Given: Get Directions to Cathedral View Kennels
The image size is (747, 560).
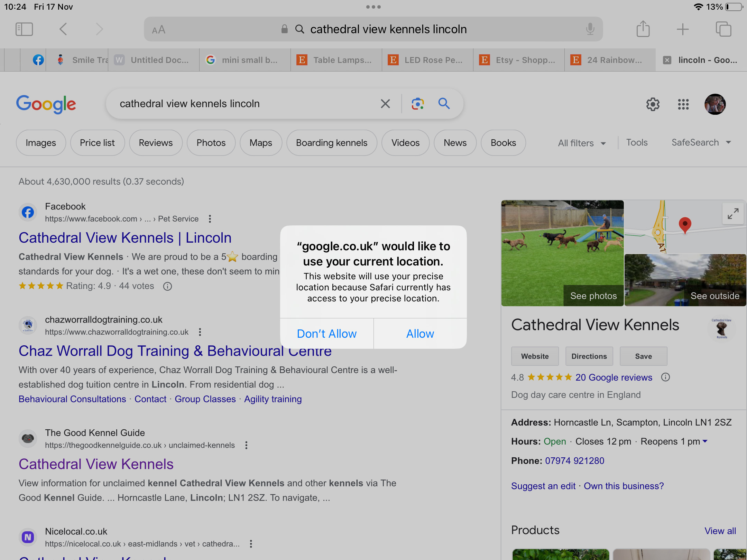Looking at the screenshot, I should tap(589, 356).
